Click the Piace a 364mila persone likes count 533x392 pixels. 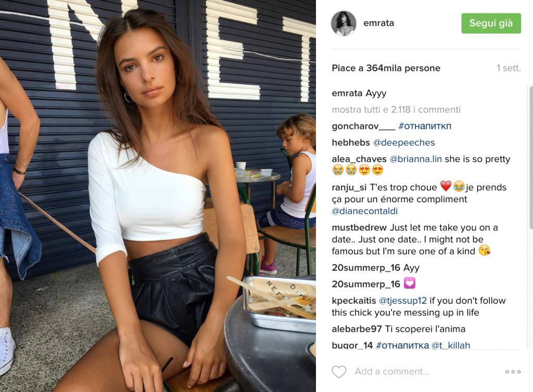[386, 68]
